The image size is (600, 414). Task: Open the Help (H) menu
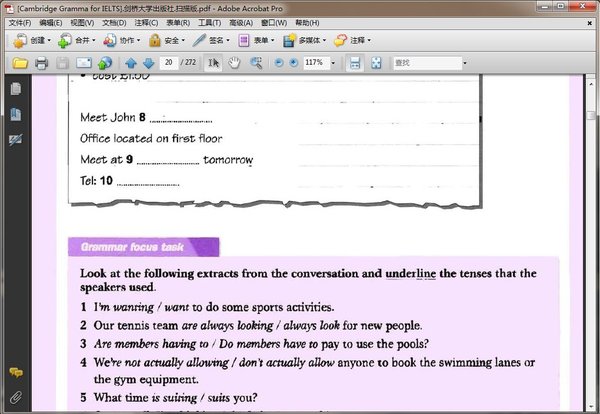coord(307,23)
